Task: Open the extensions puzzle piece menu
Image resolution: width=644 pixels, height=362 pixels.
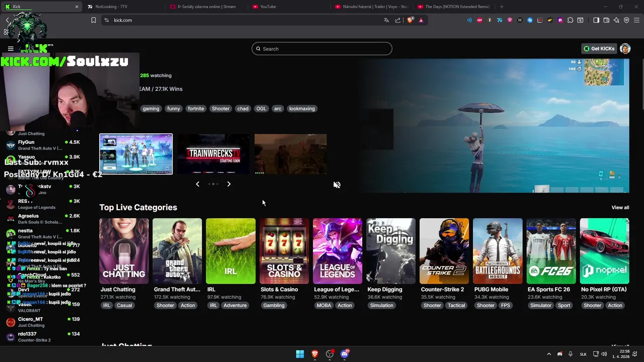Action: (570, 20)
